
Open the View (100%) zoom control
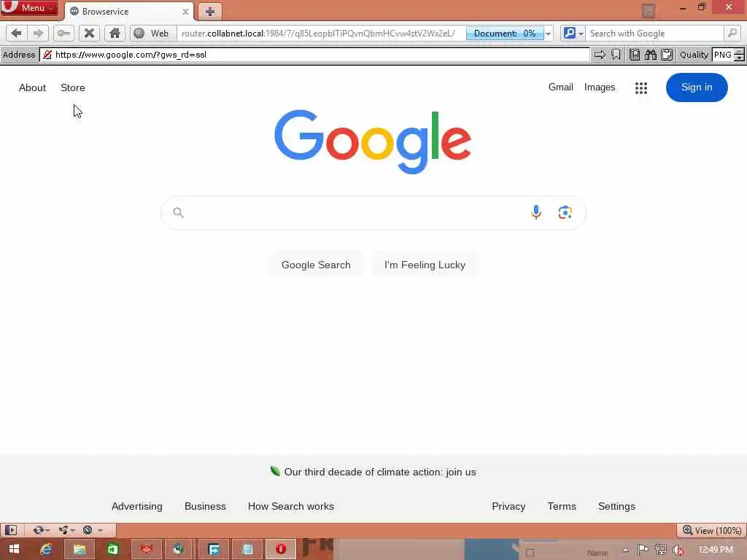coord(712,531)
